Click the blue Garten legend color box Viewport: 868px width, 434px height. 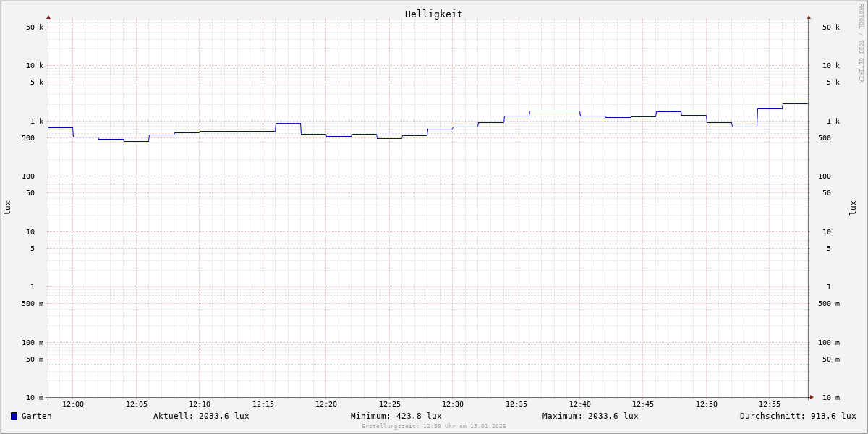[14, 416]
